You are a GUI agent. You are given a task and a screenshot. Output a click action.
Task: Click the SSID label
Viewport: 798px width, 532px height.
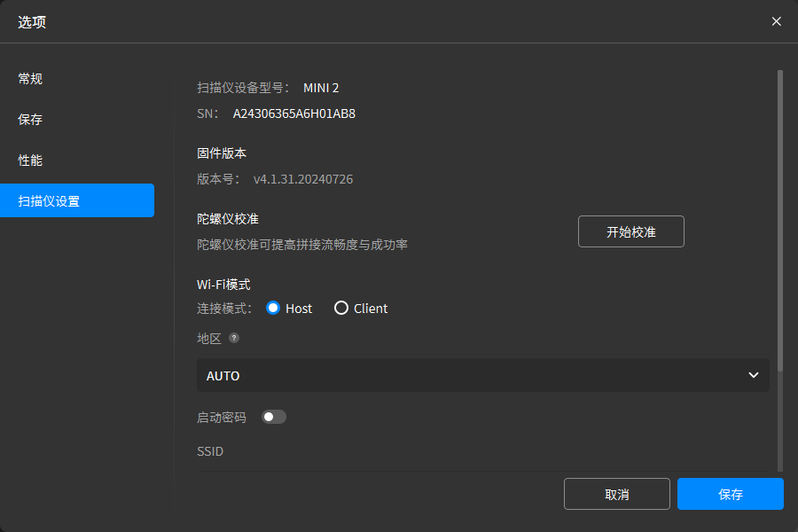(x=210, y=451)
